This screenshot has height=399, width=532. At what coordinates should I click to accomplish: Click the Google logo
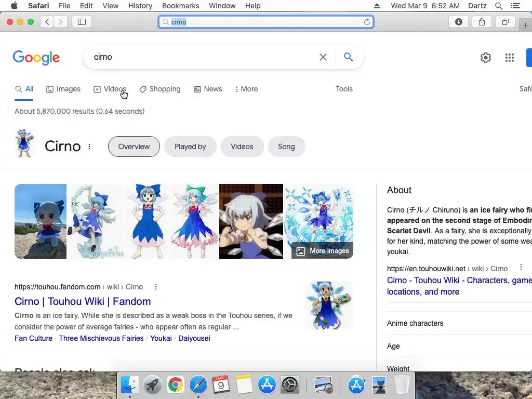pyautogui.click(x=36, y=58)
